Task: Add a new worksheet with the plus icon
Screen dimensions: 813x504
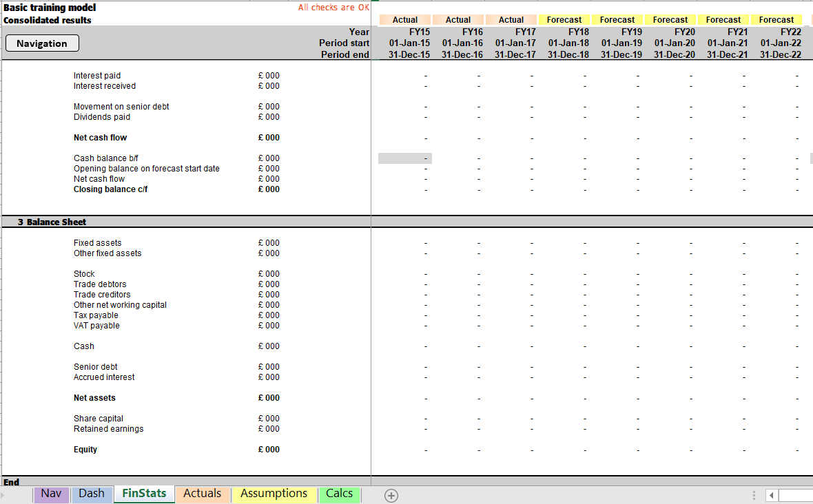Action: pos(391,495)
